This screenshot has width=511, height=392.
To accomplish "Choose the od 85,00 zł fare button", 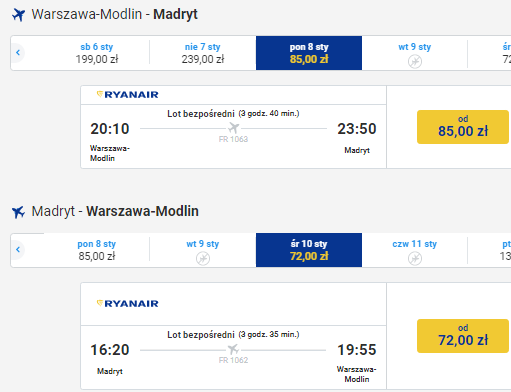I will click(x=463, y=127).
